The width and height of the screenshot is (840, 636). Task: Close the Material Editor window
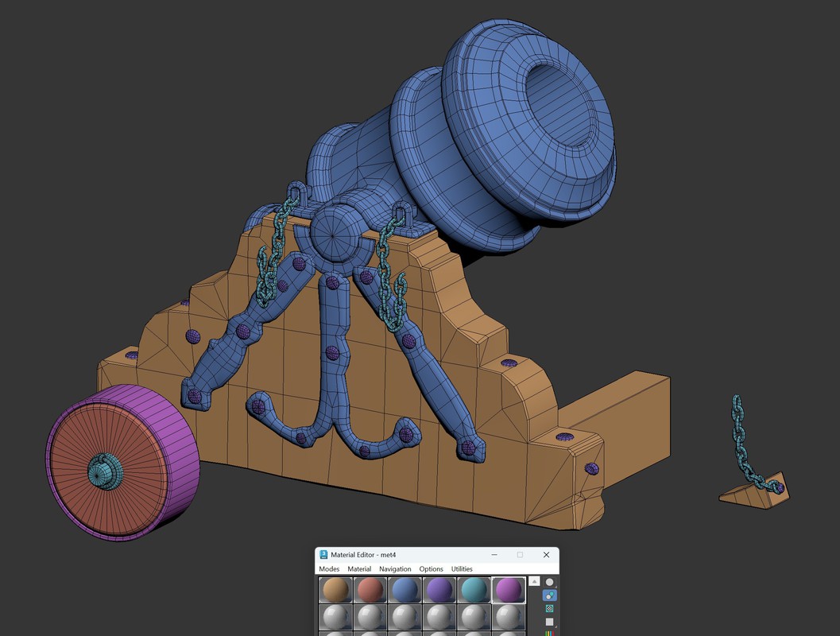[547, 555]
